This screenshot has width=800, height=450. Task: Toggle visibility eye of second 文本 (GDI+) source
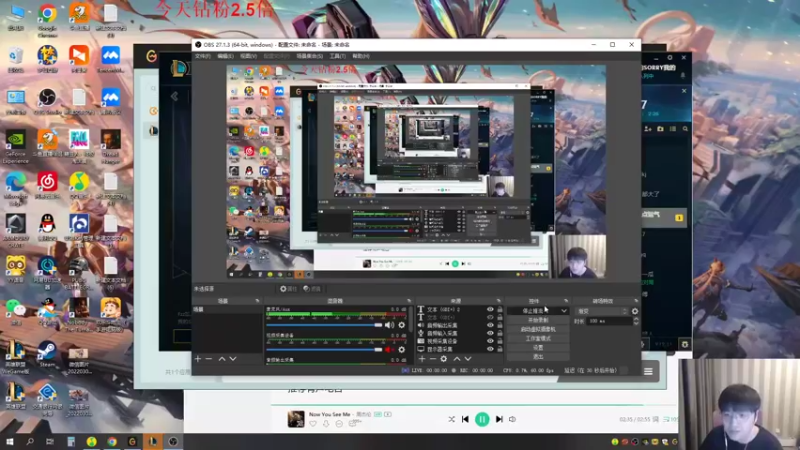490,317
